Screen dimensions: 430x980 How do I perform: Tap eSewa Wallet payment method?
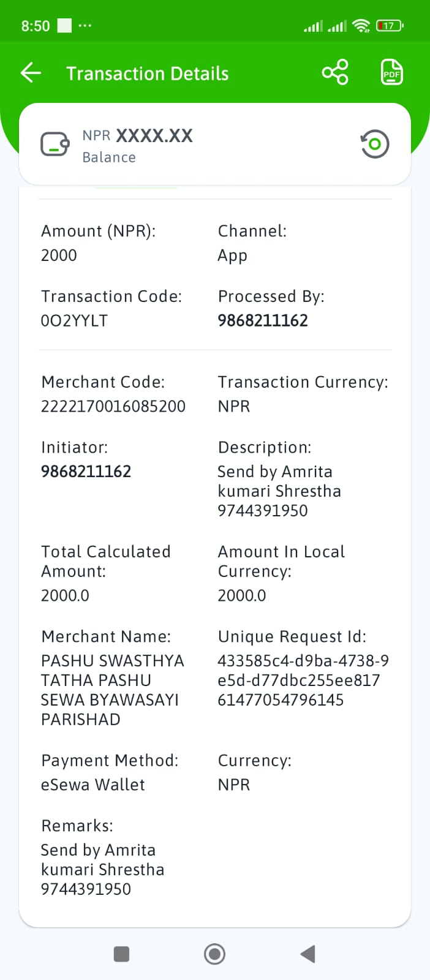pyautogui.click(x=93, y=785)
